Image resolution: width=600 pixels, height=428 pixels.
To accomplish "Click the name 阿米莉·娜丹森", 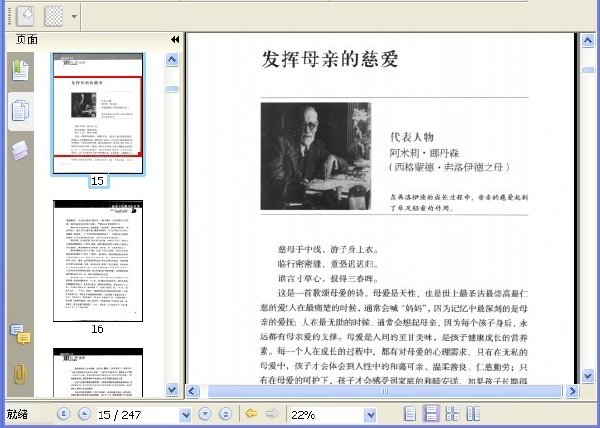I will (x=424, y=153).
